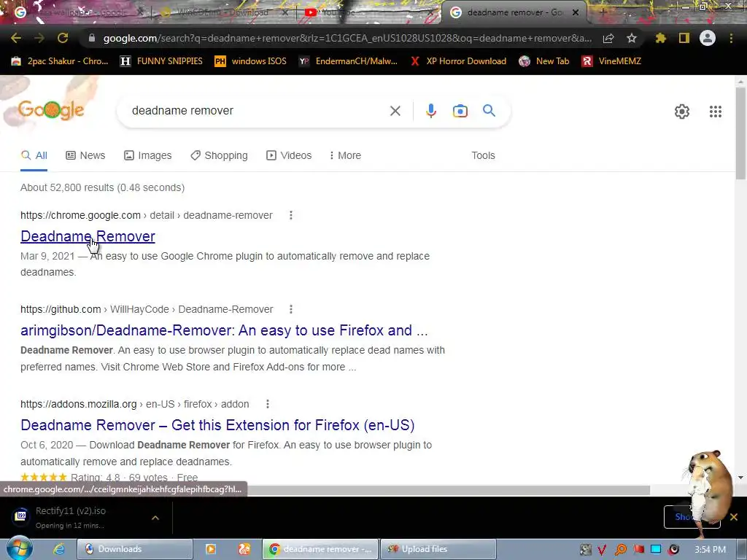Open VineMEMZ bookmark
The height and width of the screenshot is (560, 747).
pos(612,61)
